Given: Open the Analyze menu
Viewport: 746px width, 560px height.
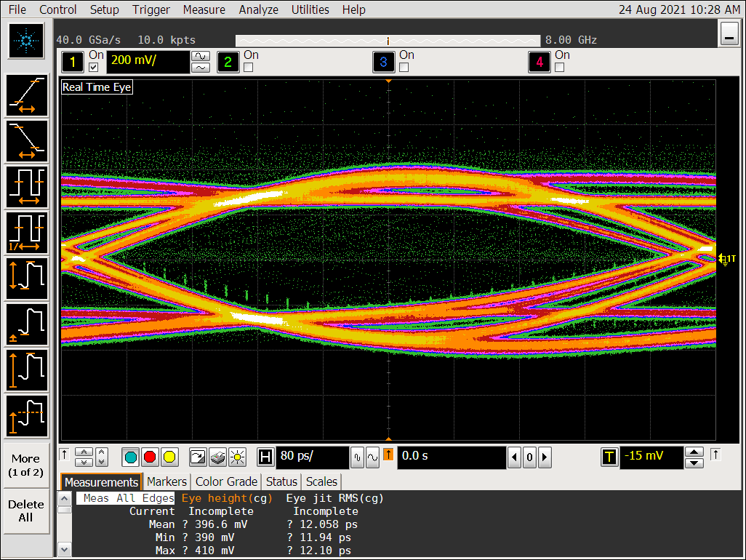Looking at the screenshot, I should (x=258, y=9).
